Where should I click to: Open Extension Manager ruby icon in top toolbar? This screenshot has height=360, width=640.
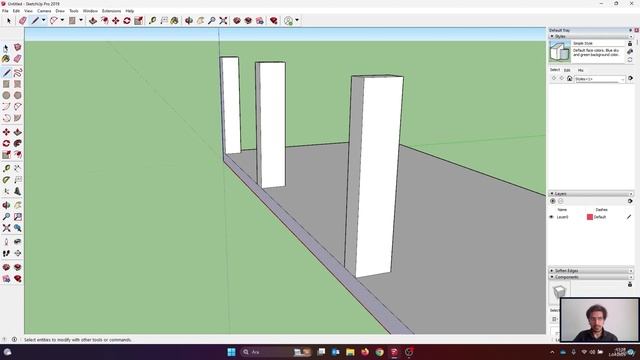click(x=274, y=20)
